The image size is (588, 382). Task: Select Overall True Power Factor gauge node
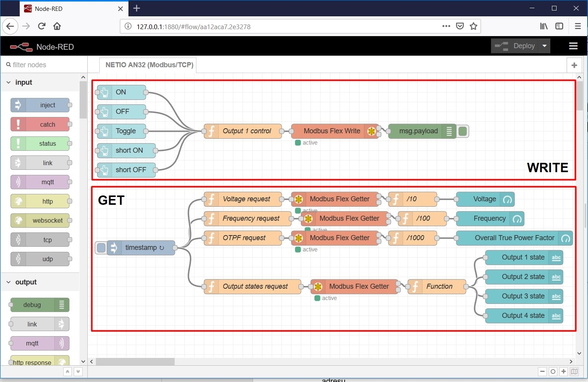(x=515, y=238)
